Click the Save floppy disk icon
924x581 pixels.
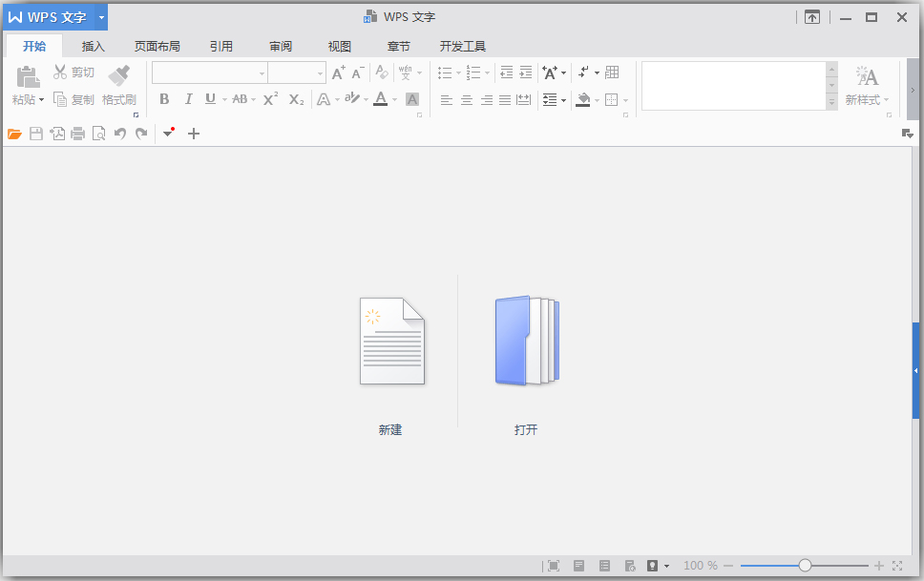[36, 134]
